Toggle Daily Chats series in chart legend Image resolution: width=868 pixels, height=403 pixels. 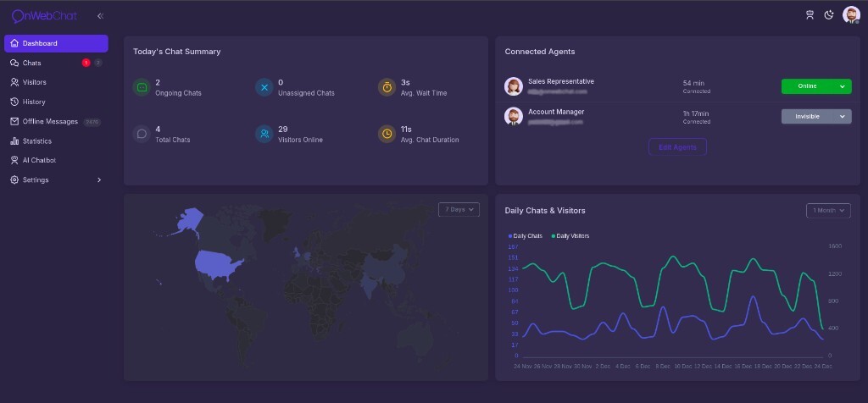coord(526,235)
